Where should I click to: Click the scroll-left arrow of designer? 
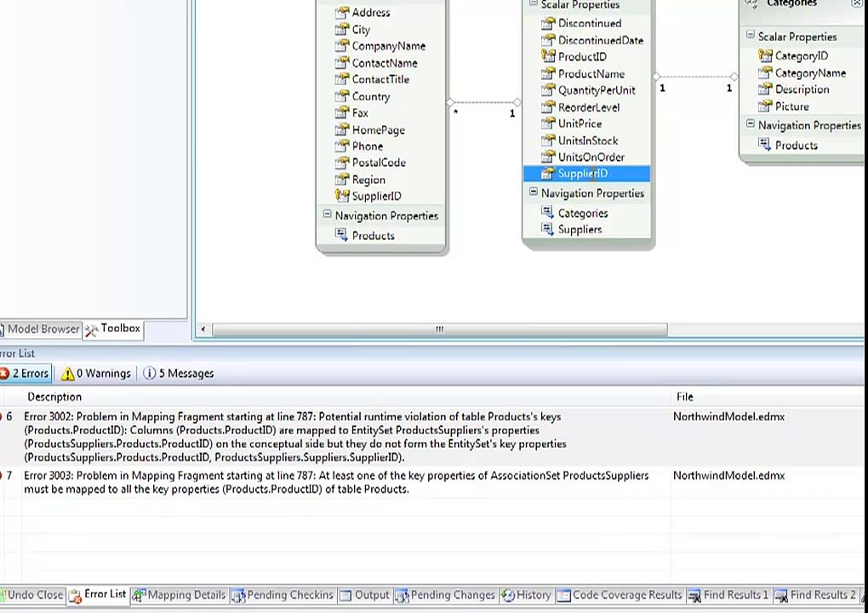click(x=203, y=329)
